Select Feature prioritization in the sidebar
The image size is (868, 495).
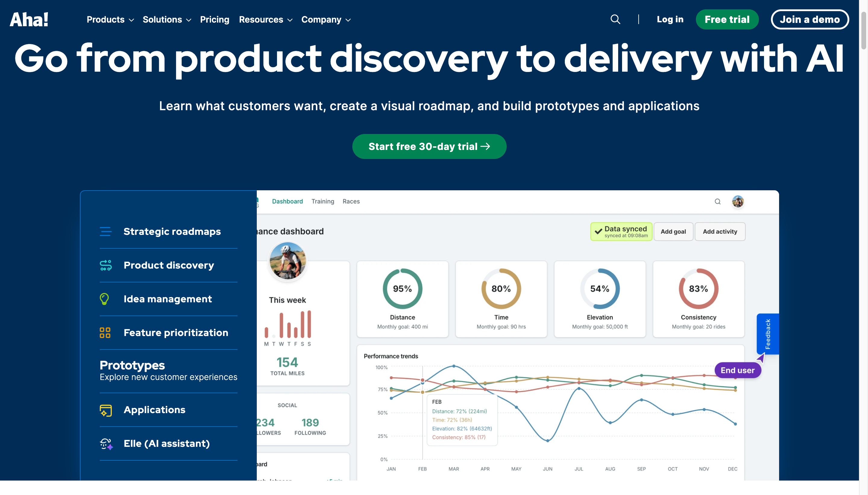(168, 332)
